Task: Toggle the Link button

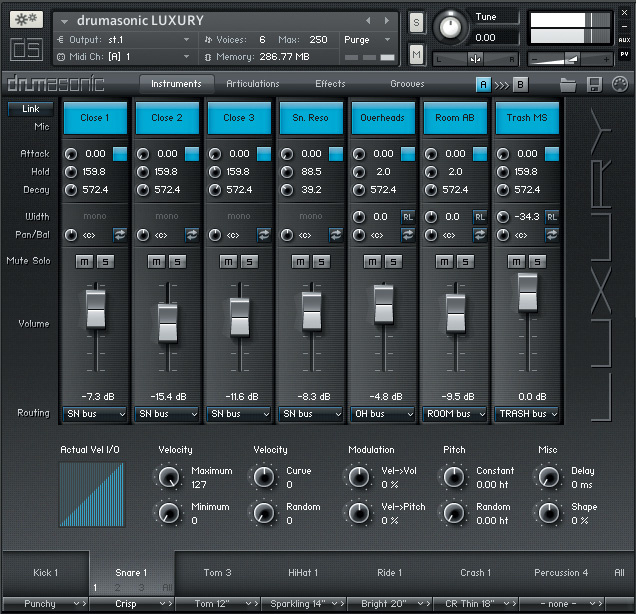Action: 30,109
